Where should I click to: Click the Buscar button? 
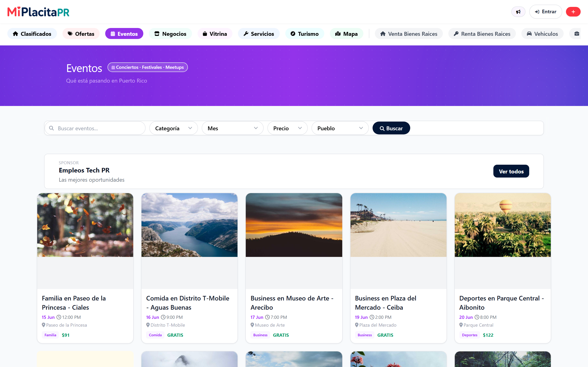click(x=391, y=128)
